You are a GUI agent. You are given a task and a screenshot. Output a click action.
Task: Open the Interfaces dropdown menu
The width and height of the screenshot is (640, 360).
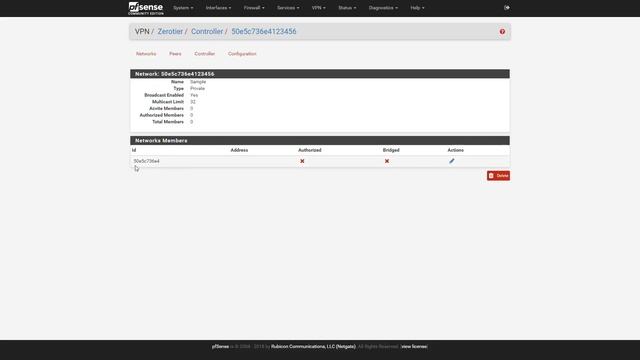coord(218,8)
